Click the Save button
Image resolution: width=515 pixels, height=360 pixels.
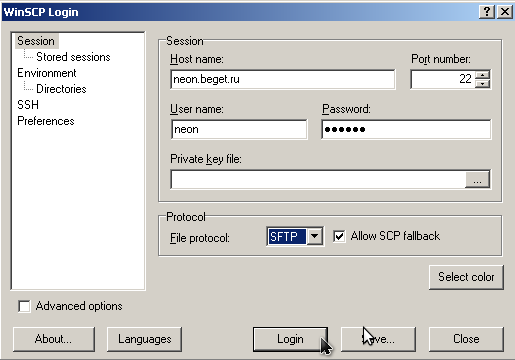378,339
